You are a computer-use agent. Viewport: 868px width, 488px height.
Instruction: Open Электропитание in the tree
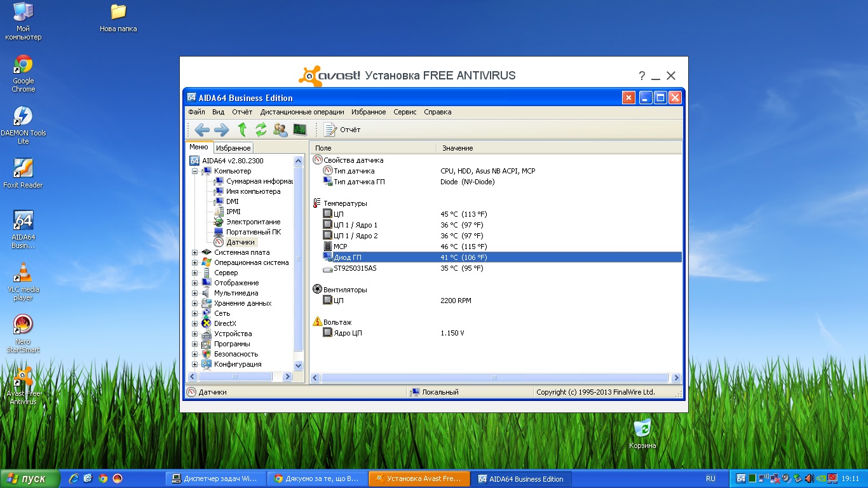(253, 222)
